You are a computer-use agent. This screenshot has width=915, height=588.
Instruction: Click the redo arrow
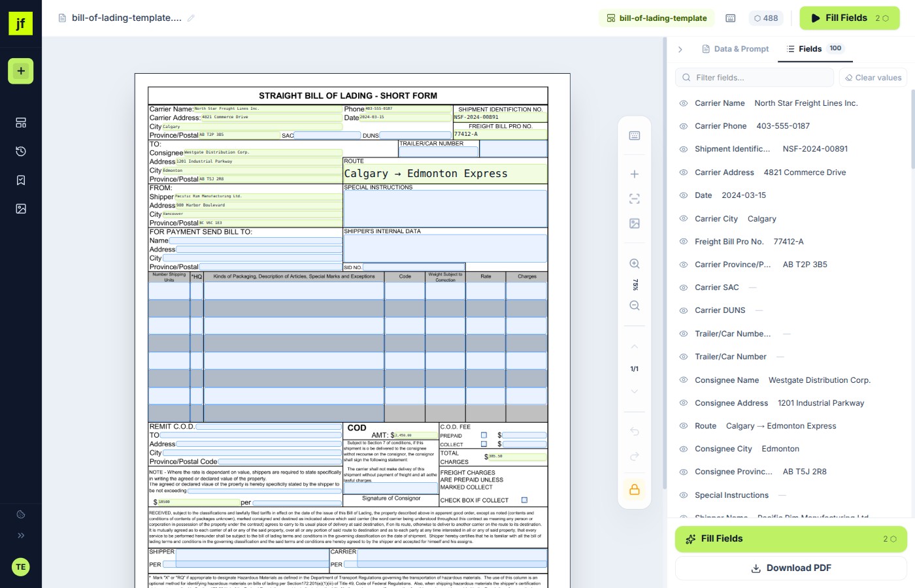(x=635, y=457)
